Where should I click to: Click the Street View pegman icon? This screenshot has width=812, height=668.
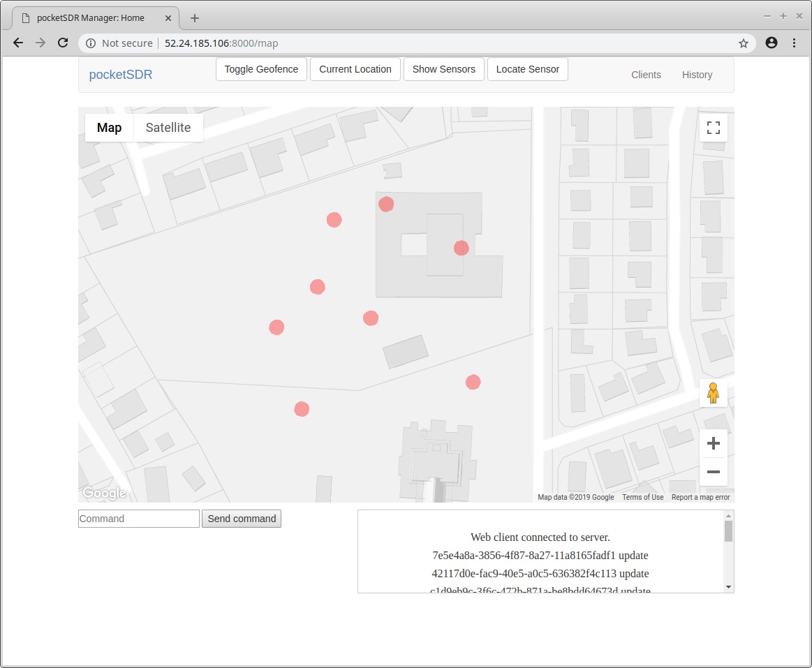click(713, 392)
